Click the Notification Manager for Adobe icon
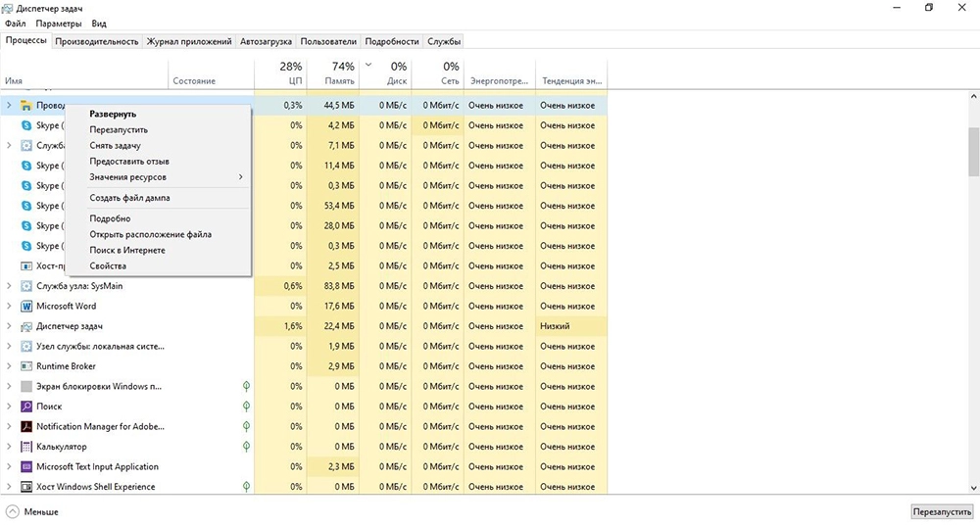The image size is (980, 527). coord(26,427)
